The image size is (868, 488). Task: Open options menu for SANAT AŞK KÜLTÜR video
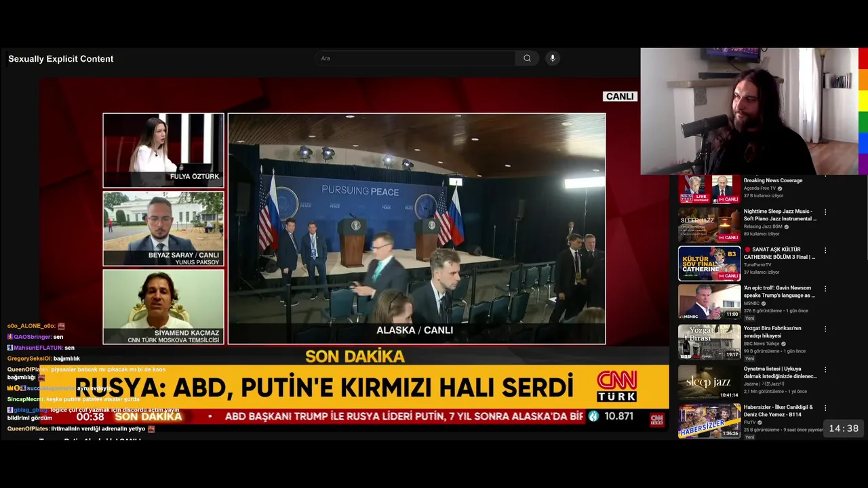[x=825, y=250]
